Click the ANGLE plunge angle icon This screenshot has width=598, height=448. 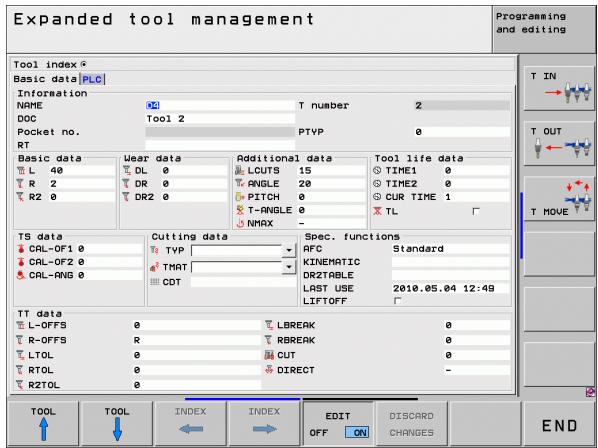240,183
